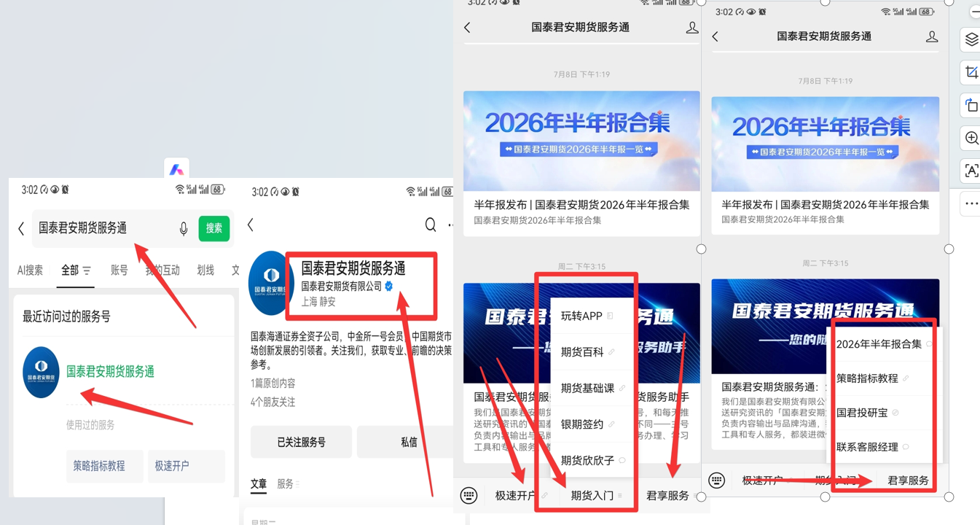Viewport: 980px width, 525px height.
Task: Tap 君享服务 below the 联系客服经理 entry
Action: pyautogui.click(x=908, y=481)
